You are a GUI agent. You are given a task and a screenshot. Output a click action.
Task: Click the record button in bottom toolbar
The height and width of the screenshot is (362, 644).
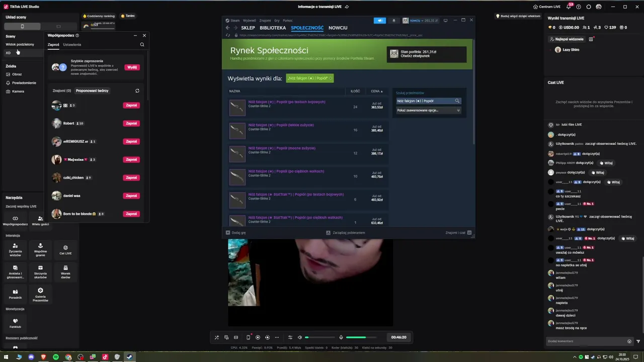258,337
